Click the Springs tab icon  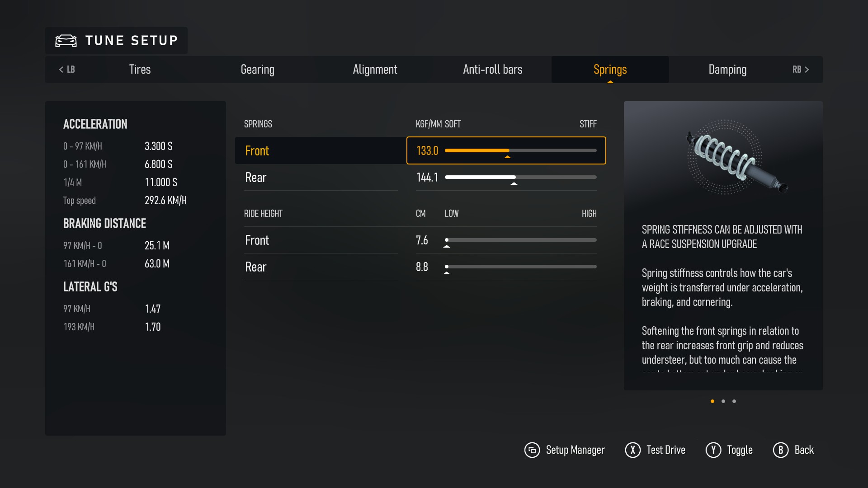[610, 70]
